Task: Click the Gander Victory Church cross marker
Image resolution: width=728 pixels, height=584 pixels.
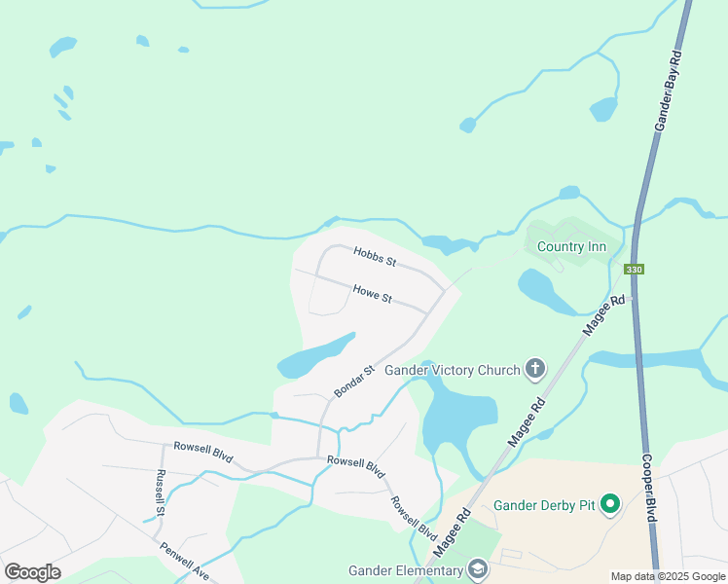Action: tap(535, 369)
